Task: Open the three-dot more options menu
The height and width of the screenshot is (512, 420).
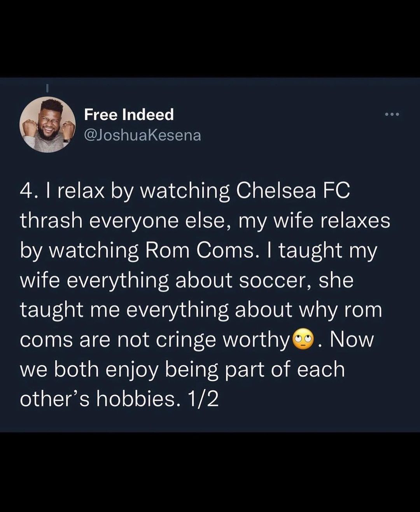Action: (x=392, y=114)
